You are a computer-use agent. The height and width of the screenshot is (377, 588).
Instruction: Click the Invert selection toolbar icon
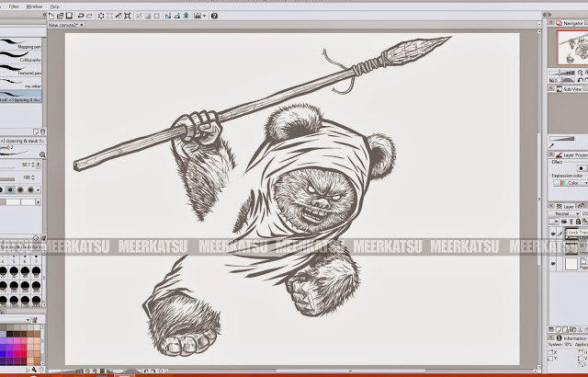[x=157, y=16]
